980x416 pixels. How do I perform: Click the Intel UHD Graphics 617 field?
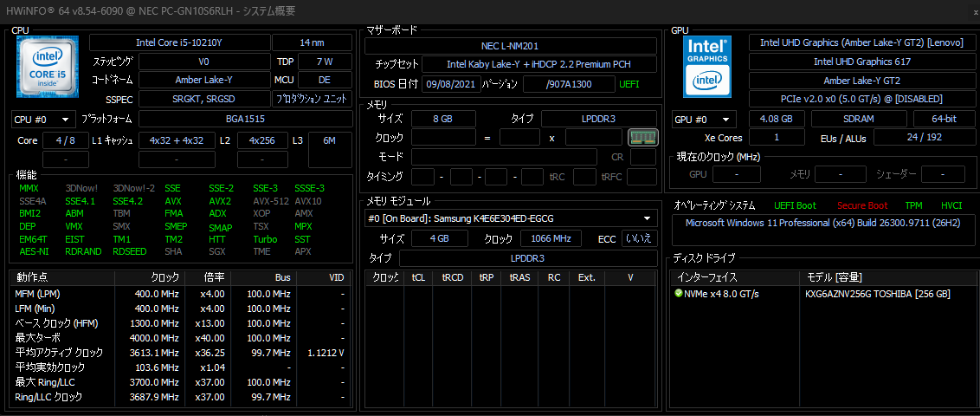pyautogui.click(x=862, y=62)
